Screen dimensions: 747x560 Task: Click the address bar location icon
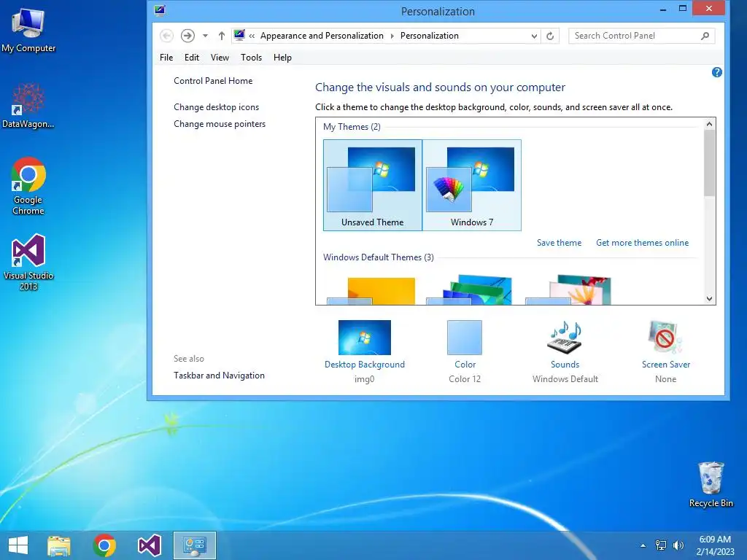(239, 36)
